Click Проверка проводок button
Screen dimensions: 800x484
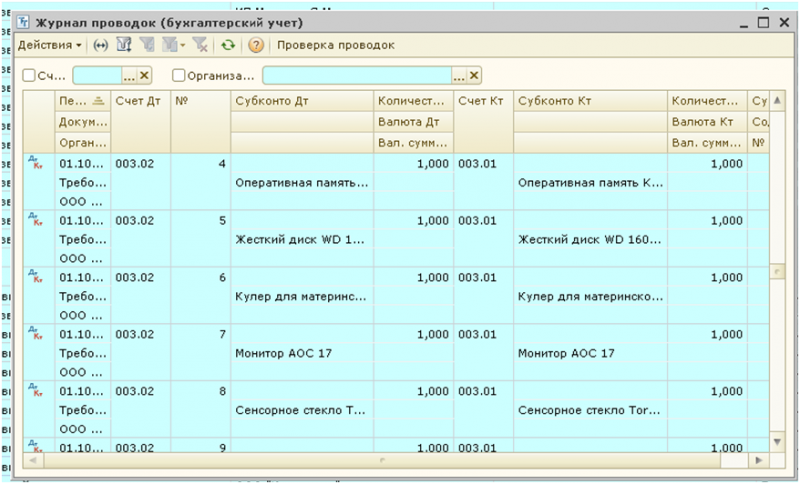point(336,45)
